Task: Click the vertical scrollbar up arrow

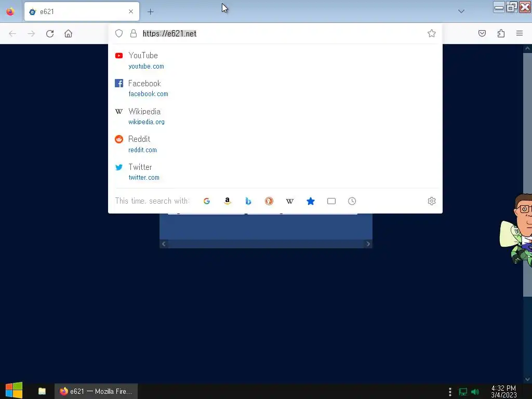Action: tap(527, 48)
